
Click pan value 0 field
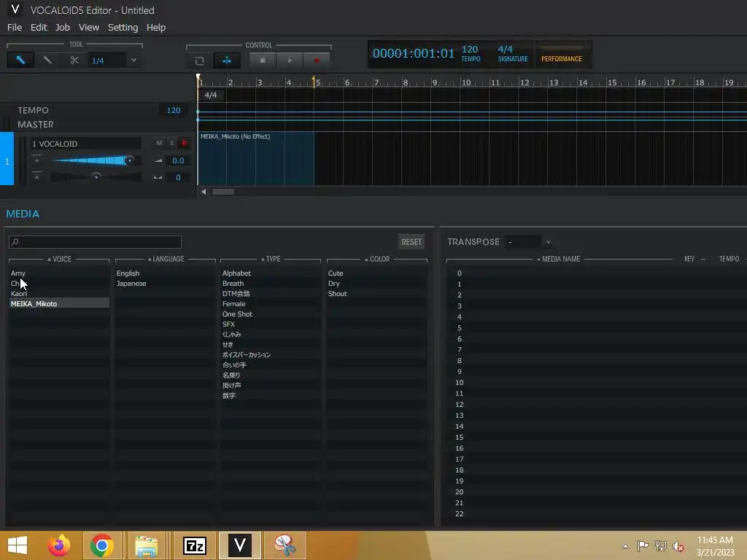click(x=178, y=177)
